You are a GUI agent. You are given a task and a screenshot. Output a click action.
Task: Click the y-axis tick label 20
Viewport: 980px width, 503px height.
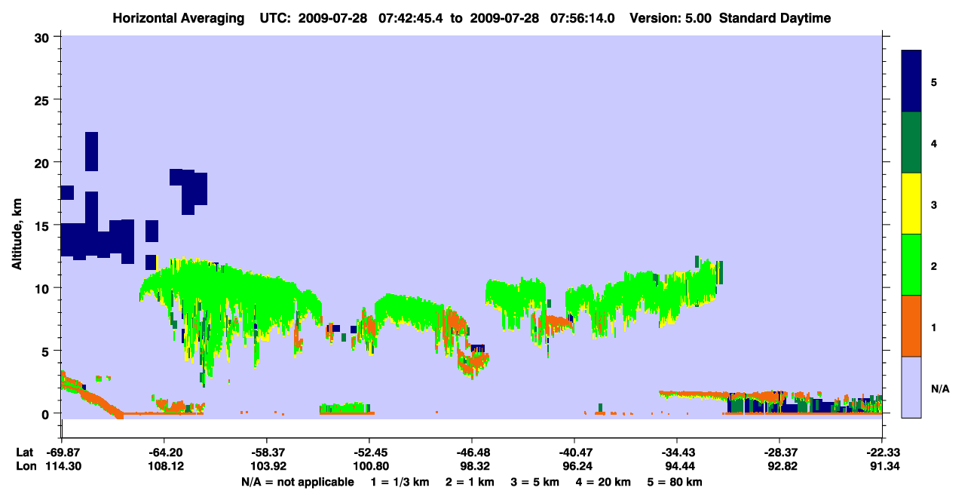(x=44, y=162)
